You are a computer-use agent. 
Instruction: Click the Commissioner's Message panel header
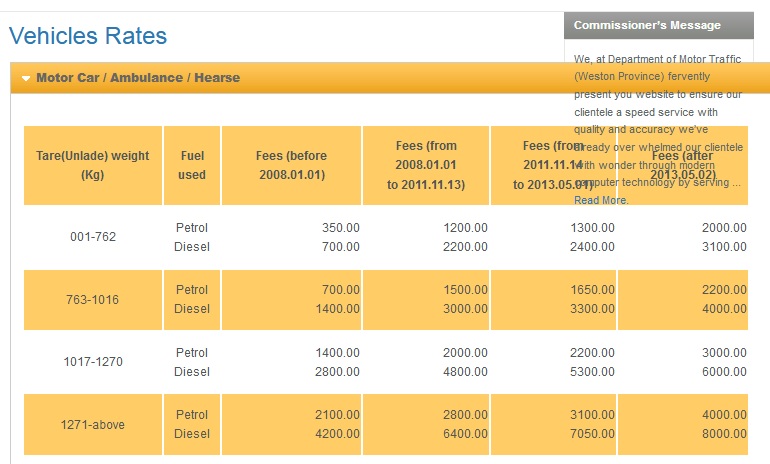point(658,25)
